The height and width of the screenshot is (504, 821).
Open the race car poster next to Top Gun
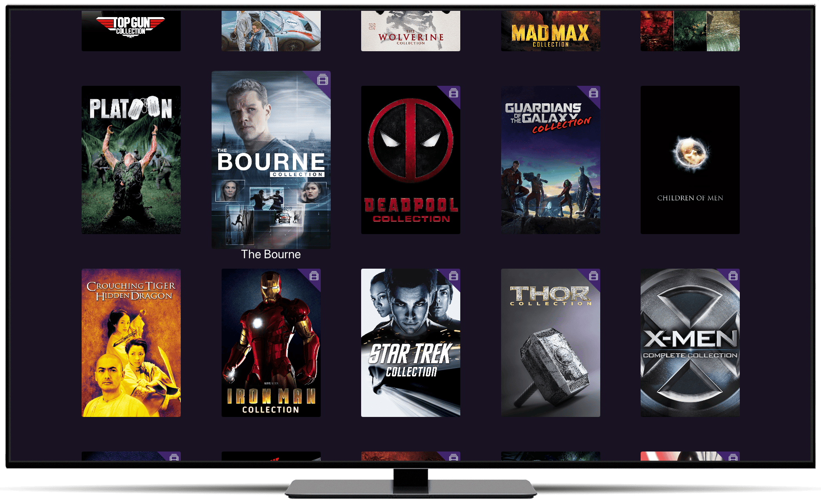(x=271, y=29)
